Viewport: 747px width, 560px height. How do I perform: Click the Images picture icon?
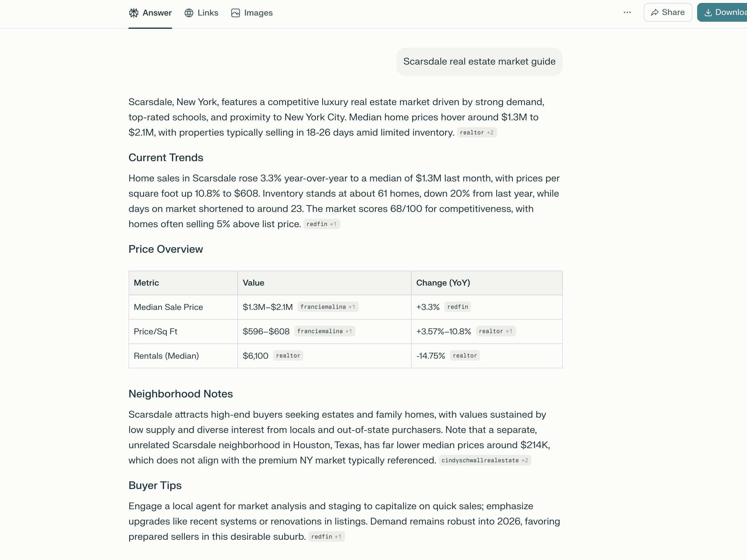coord(235,13)
